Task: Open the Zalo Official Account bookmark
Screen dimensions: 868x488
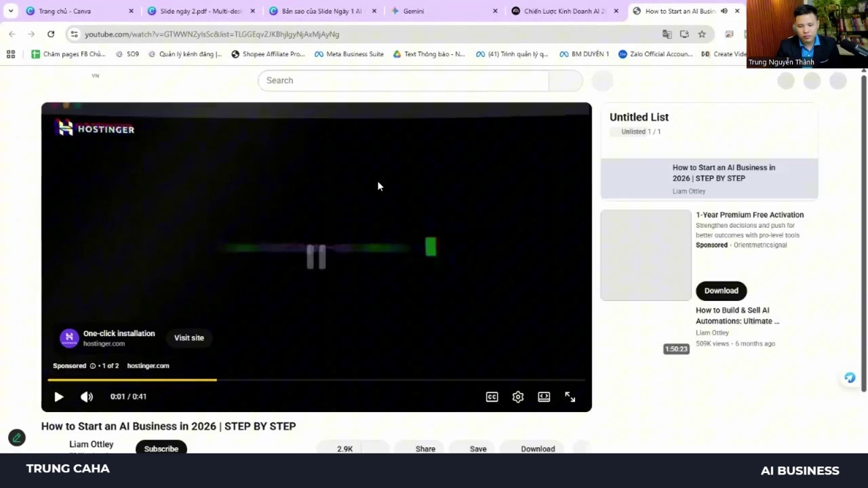Action: [655, 54]
